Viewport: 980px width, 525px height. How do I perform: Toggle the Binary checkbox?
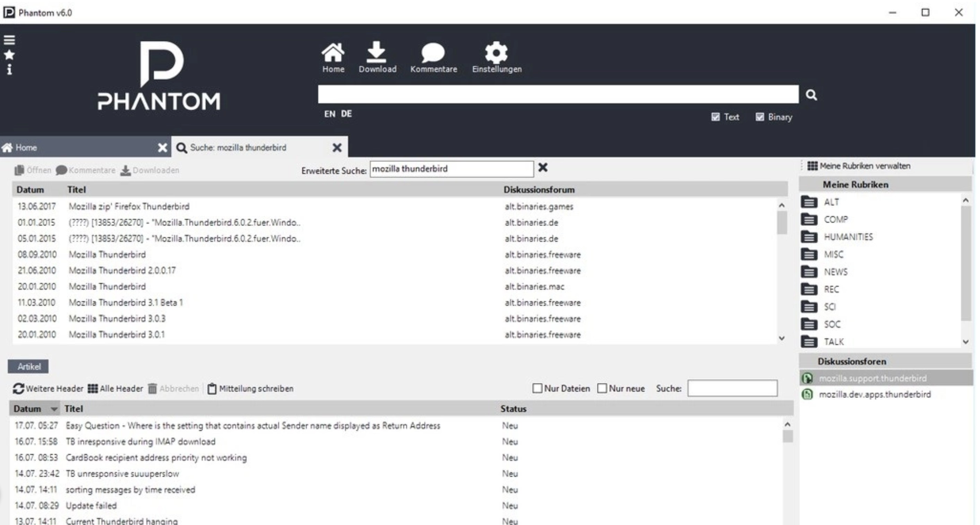tap(759, 117)
